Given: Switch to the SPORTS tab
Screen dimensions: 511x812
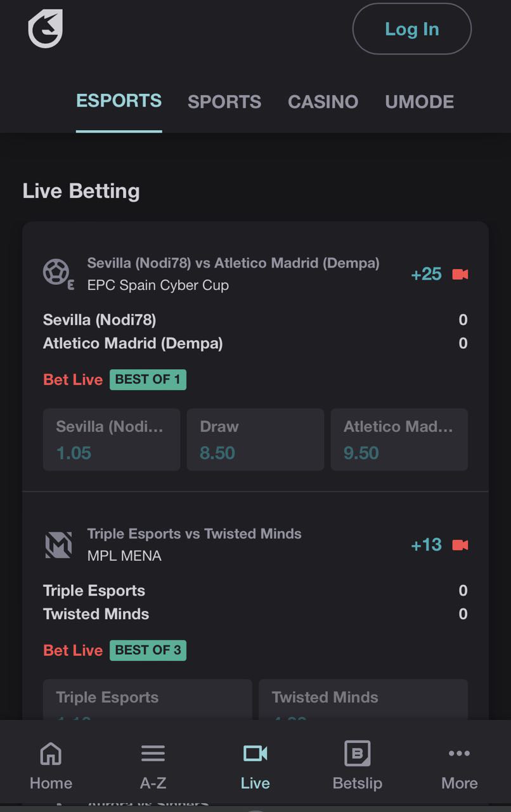Looking at the screenshot, I should click(x=224, y=101).
